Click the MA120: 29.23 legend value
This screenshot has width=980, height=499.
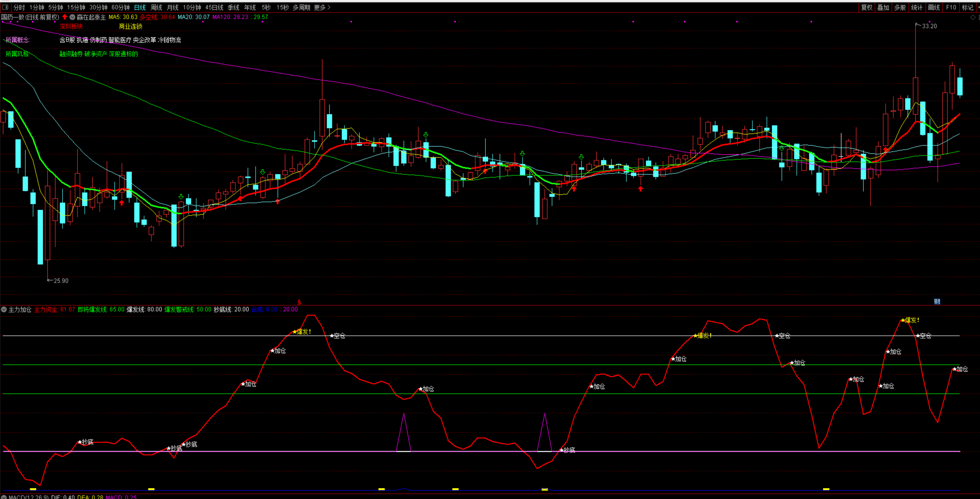(230, 17)
